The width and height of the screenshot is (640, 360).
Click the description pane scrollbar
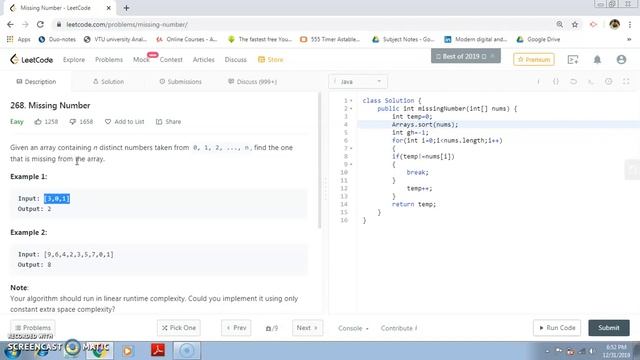320,160
